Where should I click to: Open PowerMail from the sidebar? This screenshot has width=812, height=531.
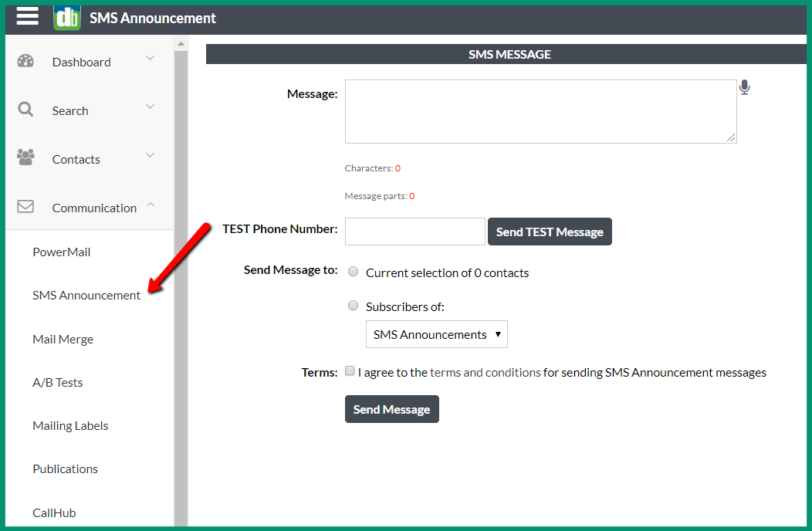[x=62, y=252]
